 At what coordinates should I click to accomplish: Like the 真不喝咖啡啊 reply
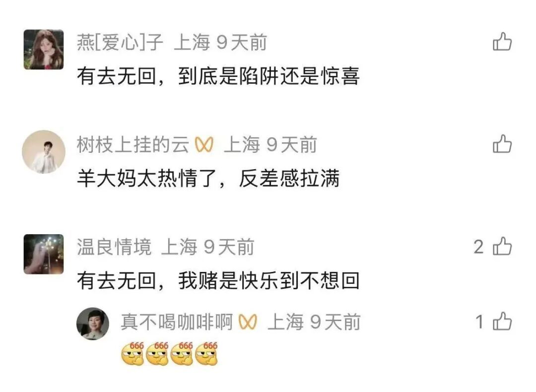click(502, 322)
